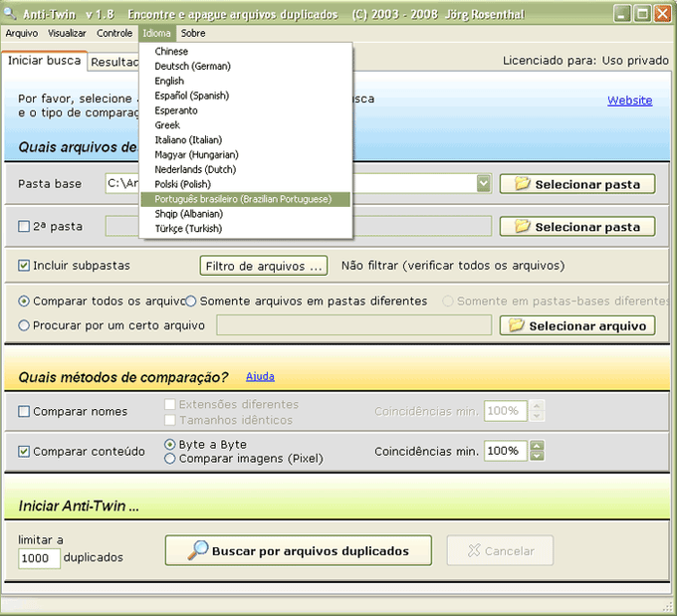Open the Pasta base dropdown arrow

(x=484, y=183)
